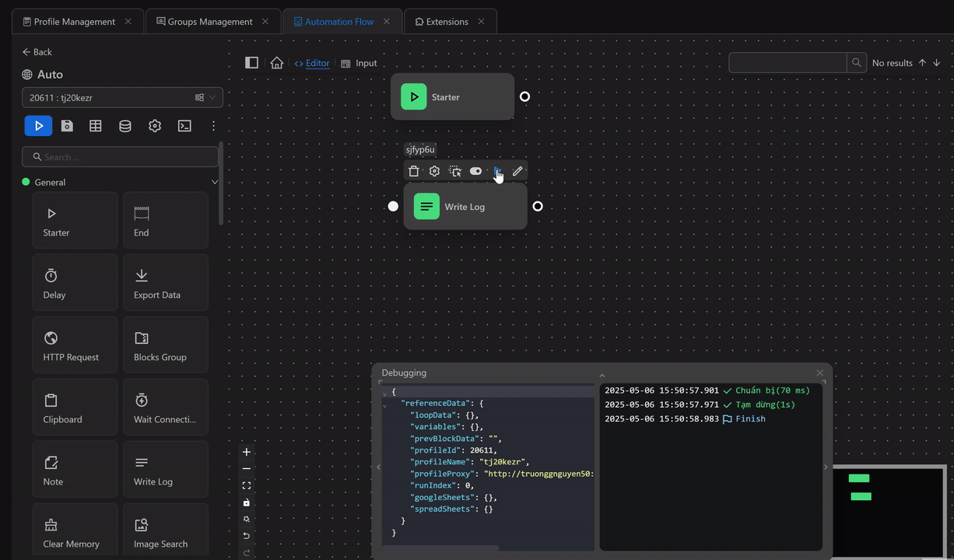
Task: Collapse the referenceData node in the debug JSON
Action: [384, 403]
